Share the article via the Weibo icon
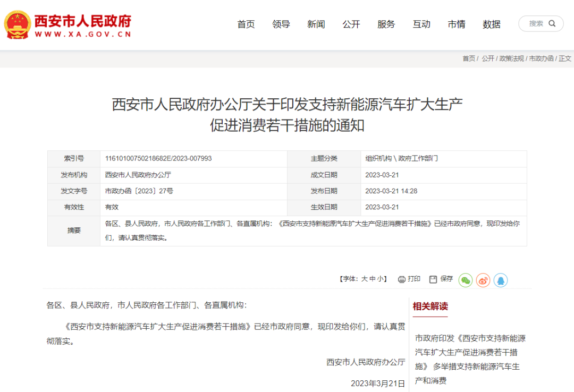Viewport: 574px width, 392px height. click(483, 280)
